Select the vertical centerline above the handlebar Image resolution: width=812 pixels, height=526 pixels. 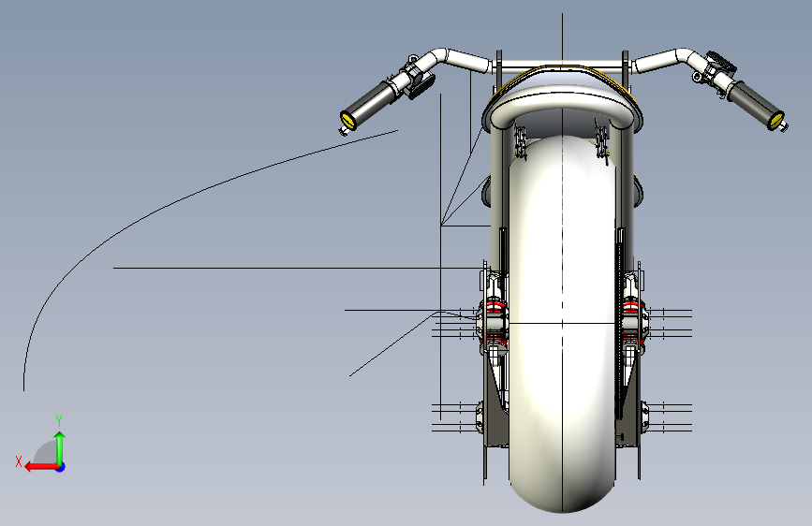coord(562,37)
